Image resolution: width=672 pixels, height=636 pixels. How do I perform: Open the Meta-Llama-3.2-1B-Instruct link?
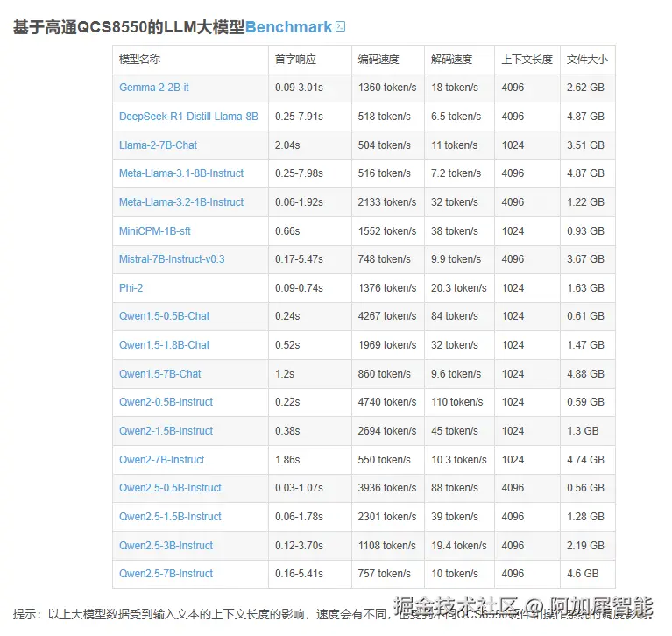point(181,201)
